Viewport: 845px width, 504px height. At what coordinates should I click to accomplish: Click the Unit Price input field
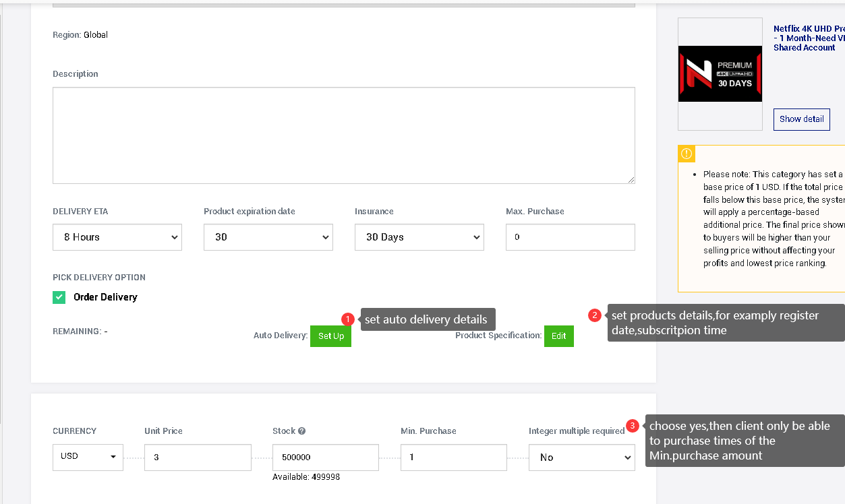coord(198,458)
